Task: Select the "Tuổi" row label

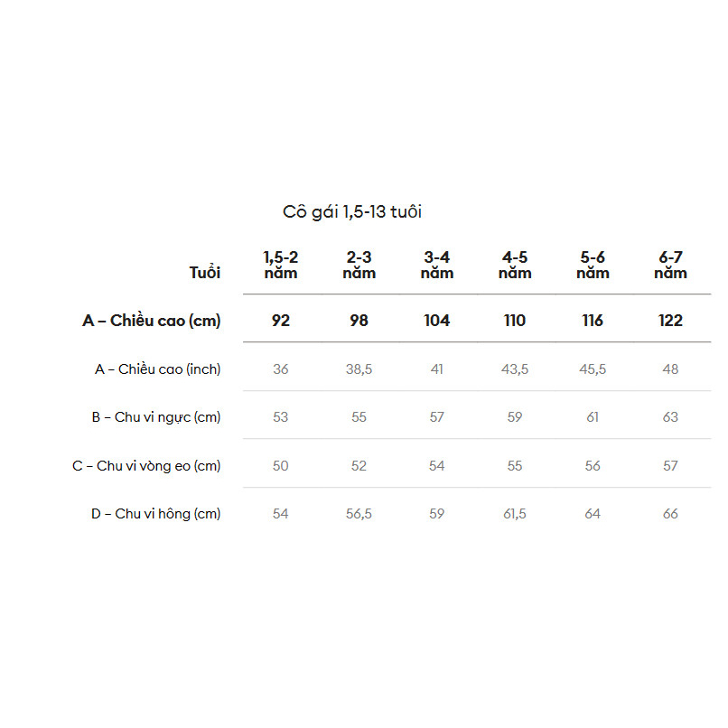Action: pyautogui.click(x=205, y=272)
